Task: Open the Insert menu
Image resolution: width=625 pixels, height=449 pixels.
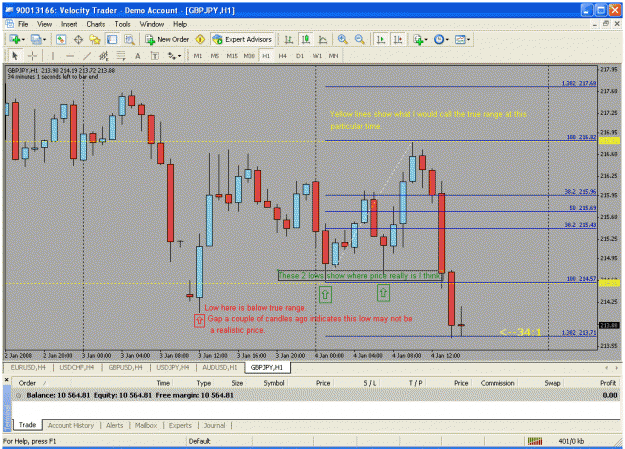Action: (x=69, y=24)
